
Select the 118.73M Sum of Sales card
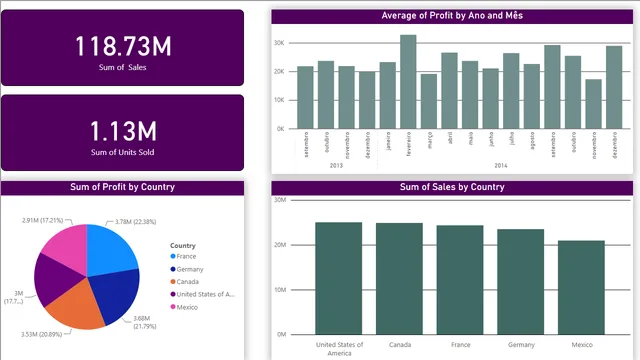click(122, 48)
